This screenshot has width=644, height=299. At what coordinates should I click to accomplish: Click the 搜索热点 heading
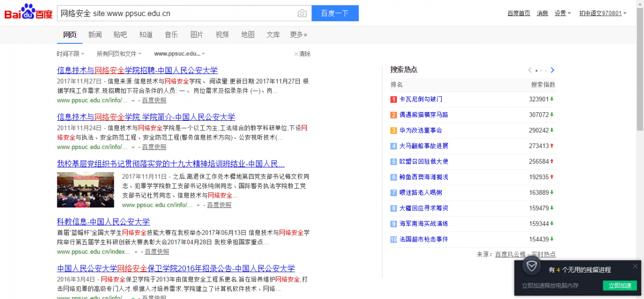click(404, 69)
